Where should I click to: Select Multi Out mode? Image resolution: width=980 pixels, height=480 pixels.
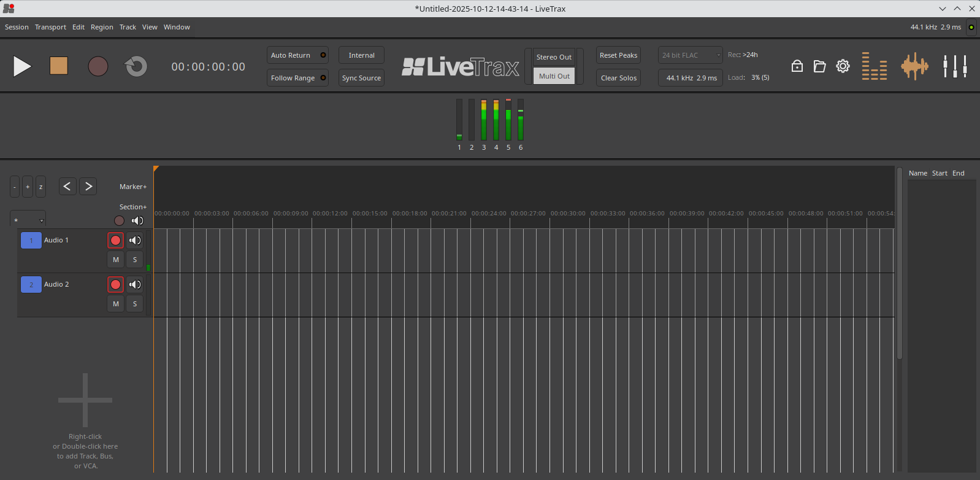tap(554, 76)
